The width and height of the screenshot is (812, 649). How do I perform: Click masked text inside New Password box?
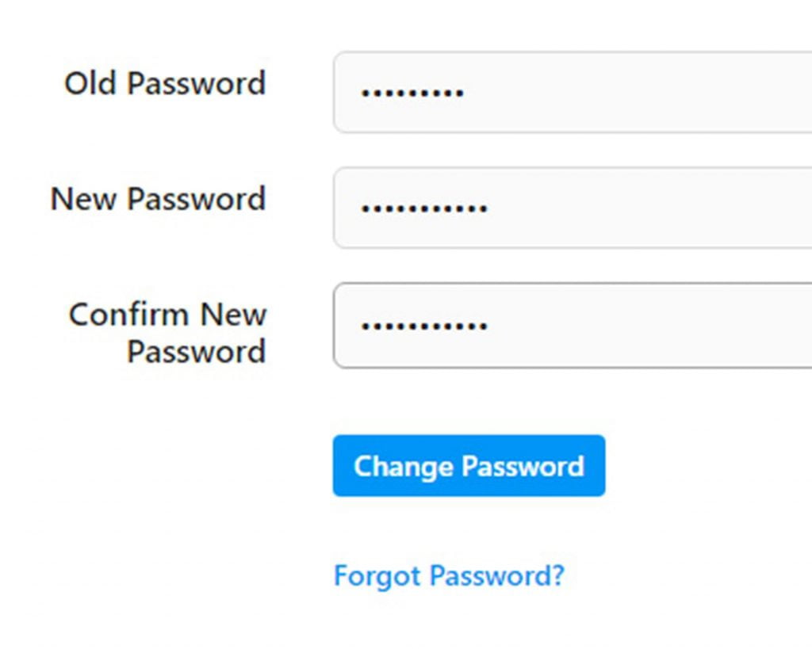pyautogui.click(x=424, y=208)
